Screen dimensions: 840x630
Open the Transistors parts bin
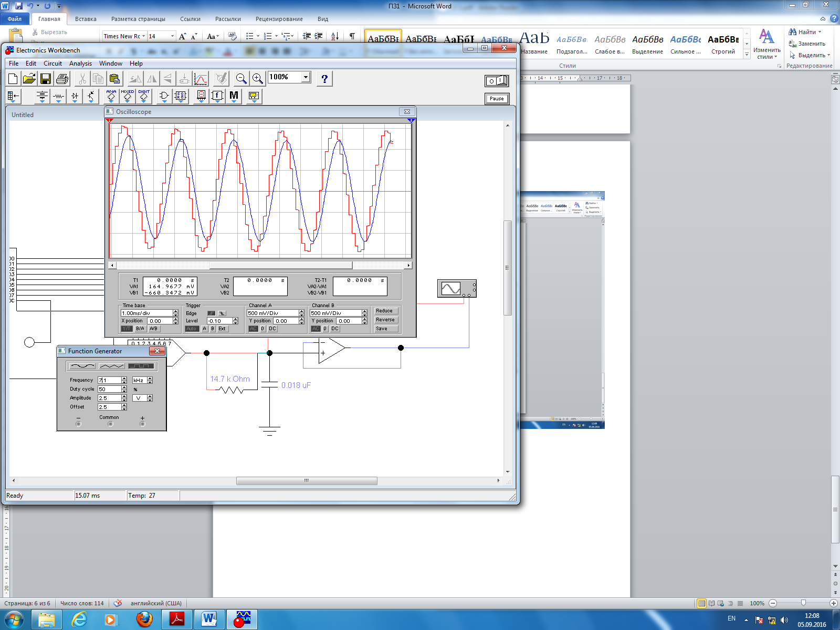coord(91,96)
